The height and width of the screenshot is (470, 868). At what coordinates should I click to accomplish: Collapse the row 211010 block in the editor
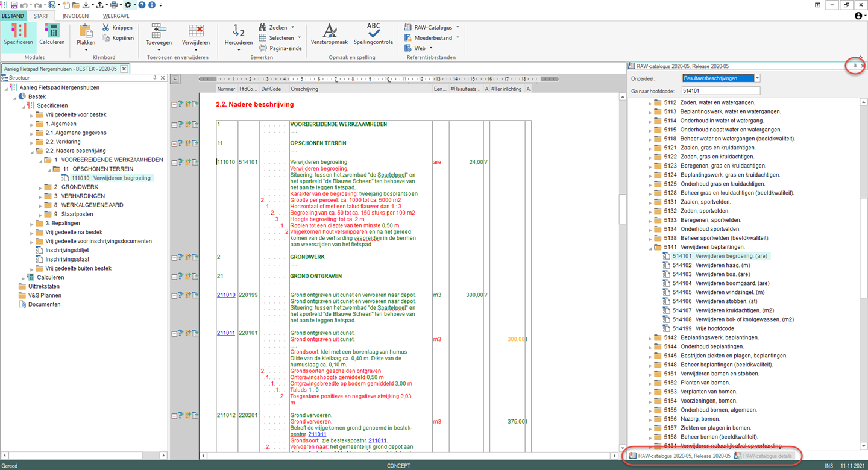(x=174, y=296)
